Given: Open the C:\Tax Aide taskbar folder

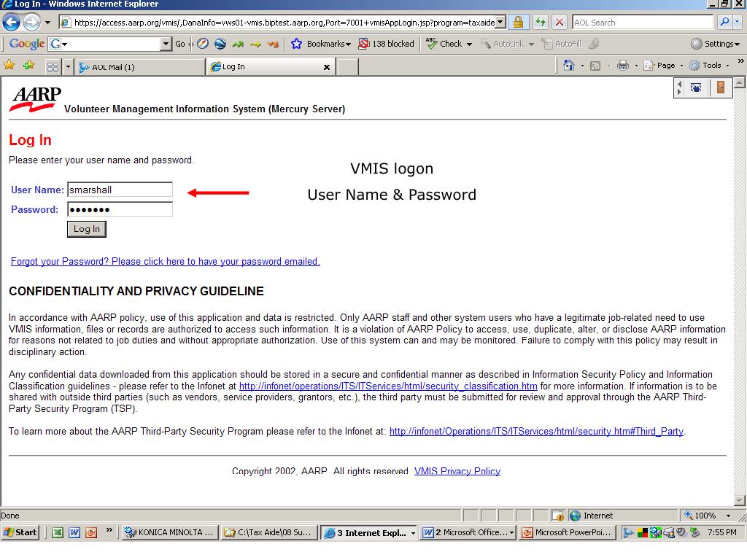Looking at the screenshot, I should click(x=269, y=532).
